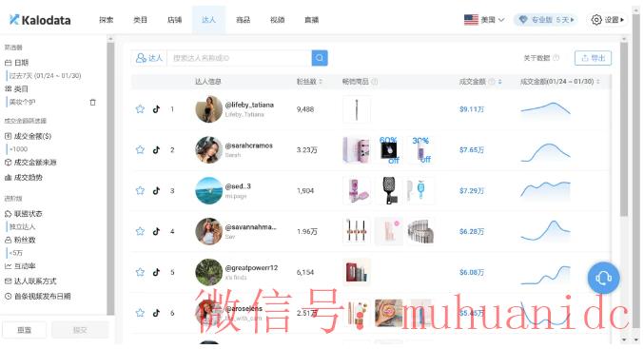644x349 pixels.
Task: Open the 商品 tab
Action: tap(243, 20)
